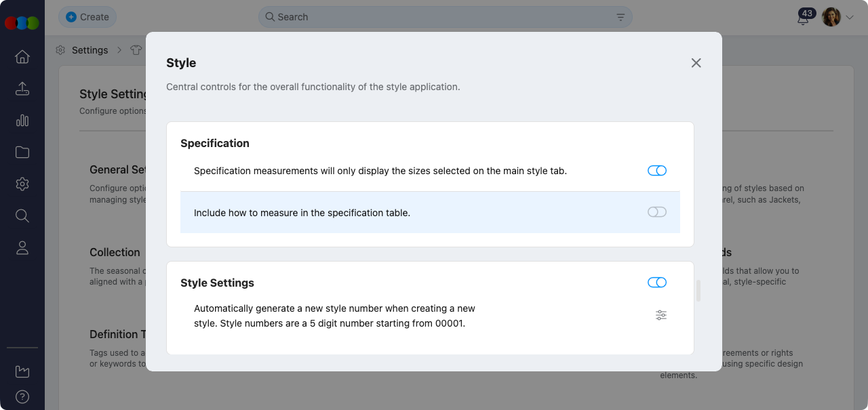This screenshot has height=410, width=868.
Task: Open the folder icon in sidebar
Action: (22, 152)
